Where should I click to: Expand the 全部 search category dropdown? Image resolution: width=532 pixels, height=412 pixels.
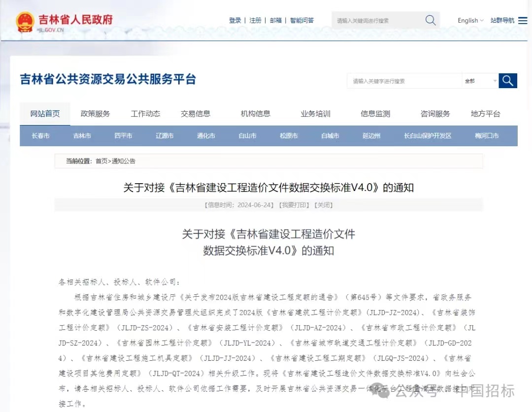pos(480,81)
